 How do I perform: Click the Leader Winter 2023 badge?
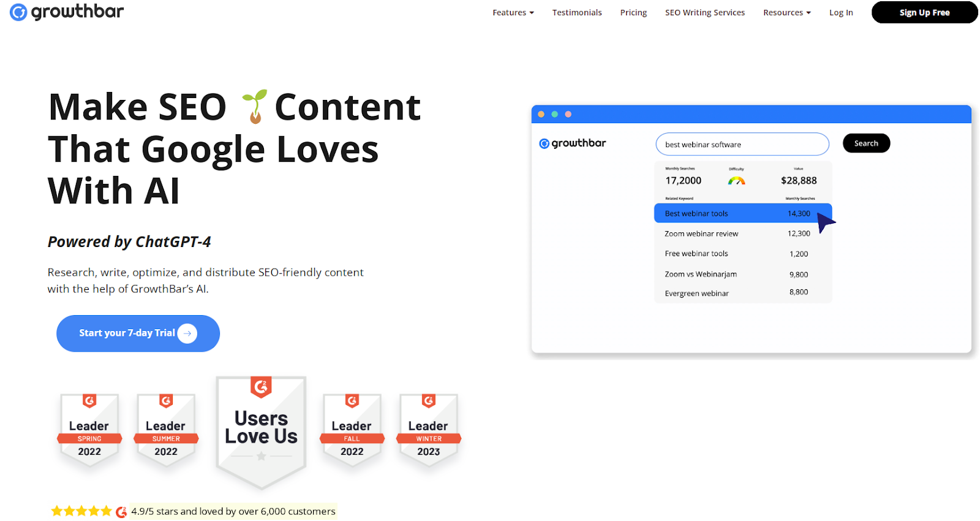tap(429, 430)
